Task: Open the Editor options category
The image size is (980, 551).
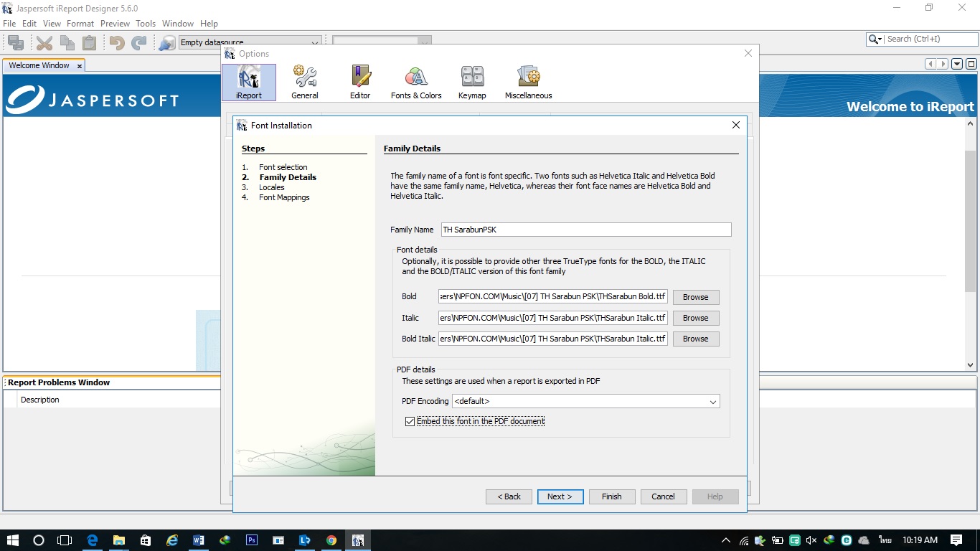Action: [x=360, y=83]
